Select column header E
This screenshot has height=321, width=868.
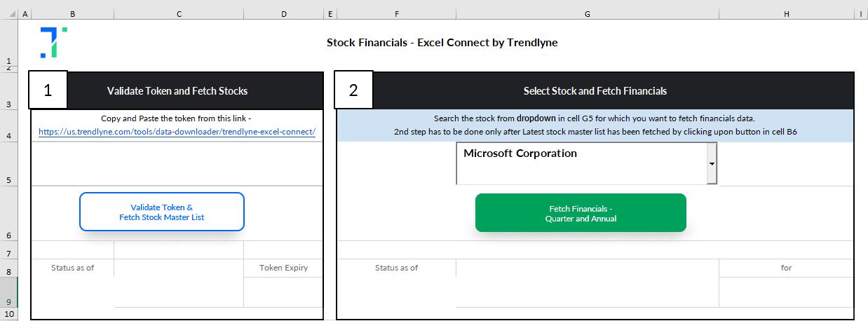point(330,14)
